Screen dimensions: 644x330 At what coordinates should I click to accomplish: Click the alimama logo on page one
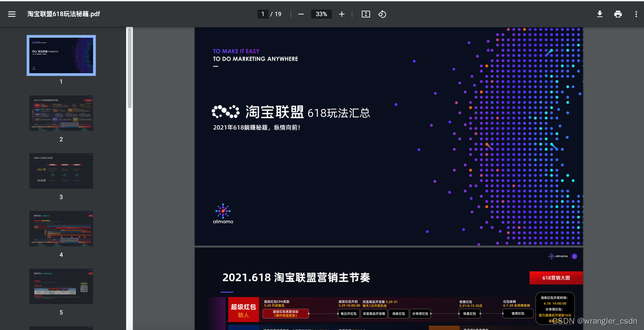coord(223,213)
